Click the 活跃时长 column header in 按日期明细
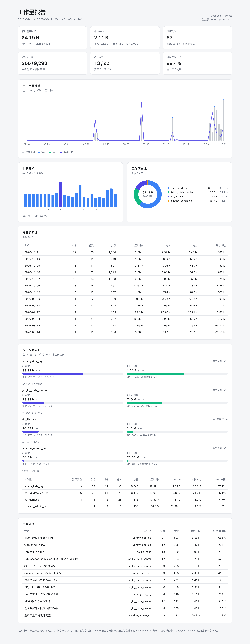The width and height of the screenshot is (250, 644). pyautogui.click(x=138, y=246)
